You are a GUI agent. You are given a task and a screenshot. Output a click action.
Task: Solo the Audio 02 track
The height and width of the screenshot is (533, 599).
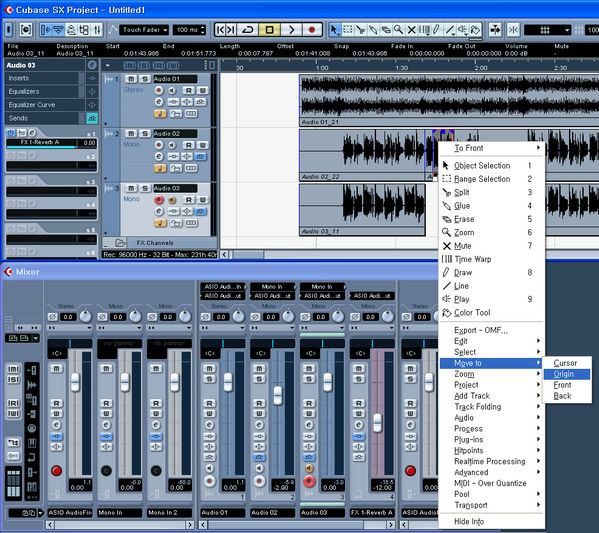[144, 133]
